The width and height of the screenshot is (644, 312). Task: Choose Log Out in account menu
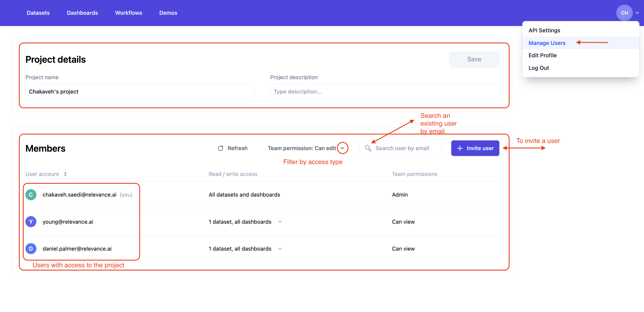click(538, 68)
